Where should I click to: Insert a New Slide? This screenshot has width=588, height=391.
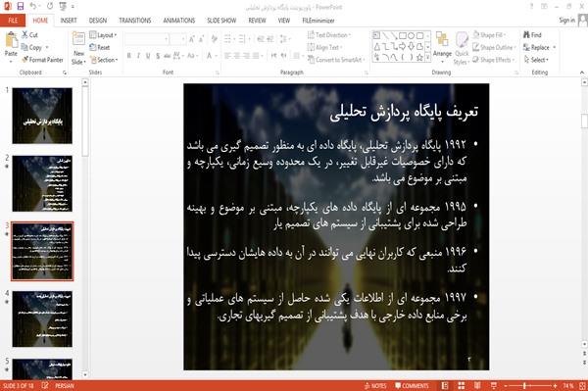78,48
